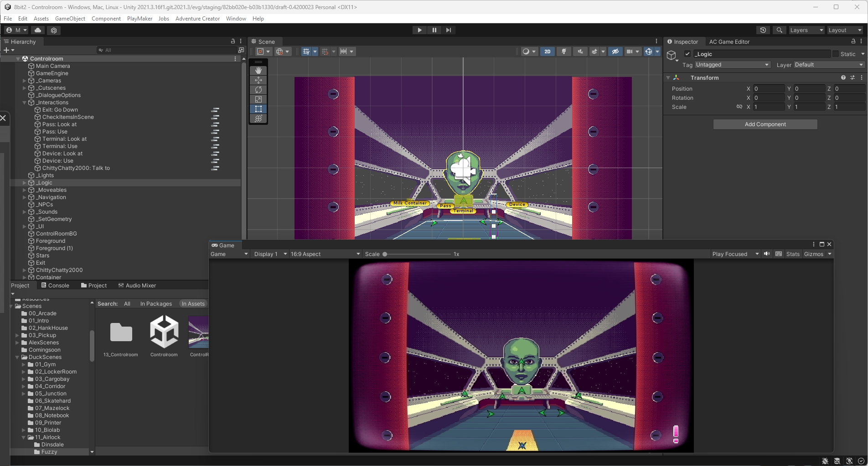Open Undo History from top toolbar
Viewport: 868px width, 466px height.
(763, 30)
